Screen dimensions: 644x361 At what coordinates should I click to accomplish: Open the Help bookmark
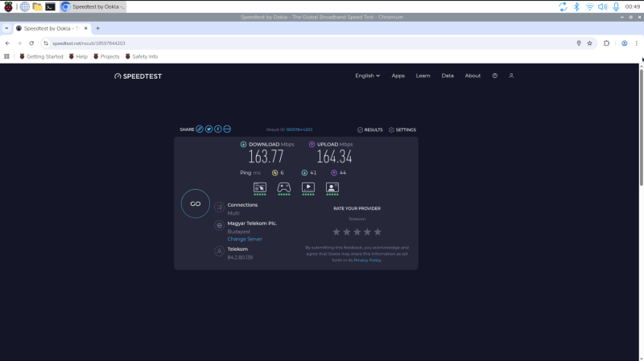(78, 56)
